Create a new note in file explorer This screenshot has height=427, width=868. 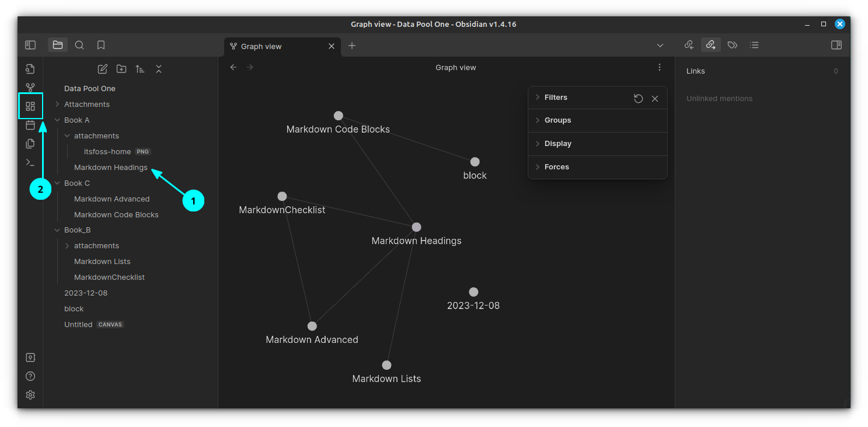point(103,69)
